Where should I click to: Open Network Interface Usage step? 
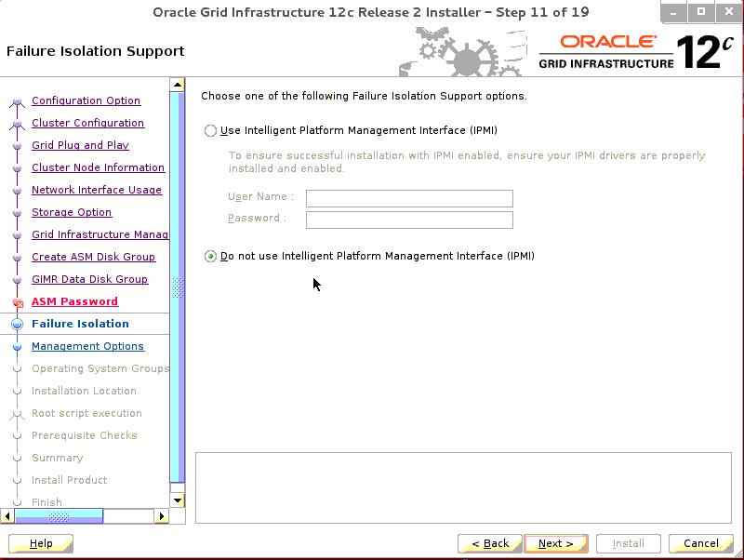click(97, 190)
